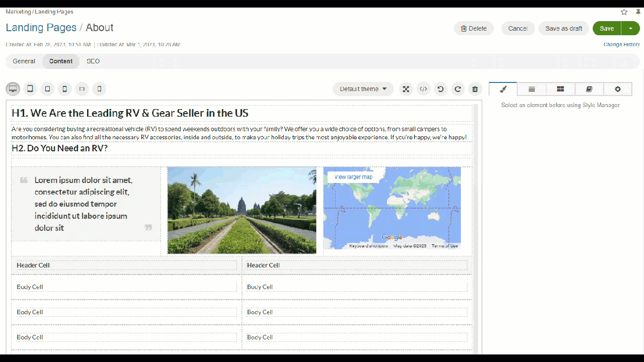Open the source code view
This screenshot has width=644, height=362.
[424, 89]
